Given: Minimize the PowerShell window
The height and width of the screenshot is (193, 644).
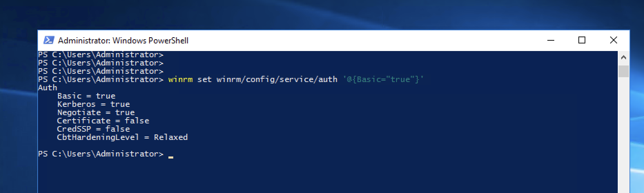Looking at the screenshot, I should tap(551, 40).
